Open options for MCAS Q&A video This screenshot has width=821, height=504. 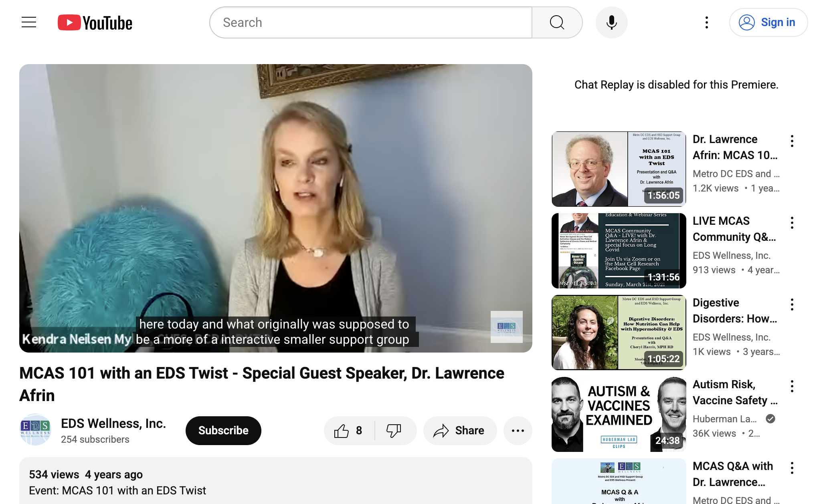point(792,468)
